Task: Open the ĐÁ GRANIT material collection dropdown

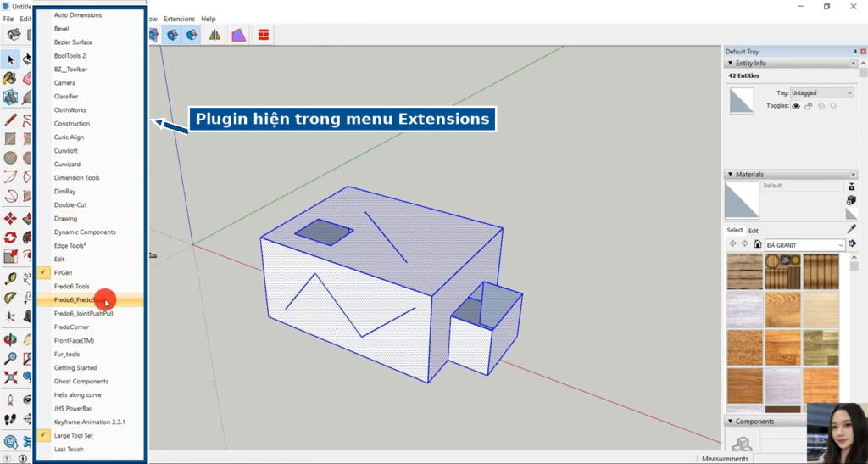Action: (x=805, y=245)
